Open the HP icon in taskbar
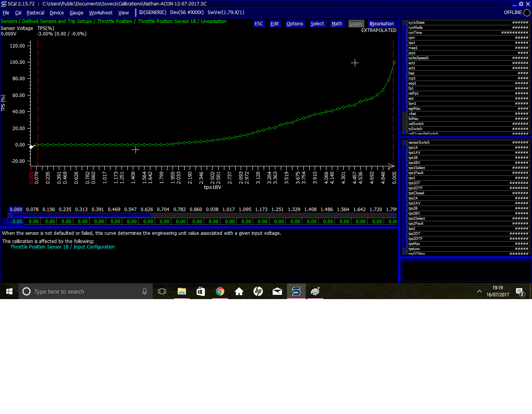The height and width of the screenshot is (414, 532). point(258,291)
